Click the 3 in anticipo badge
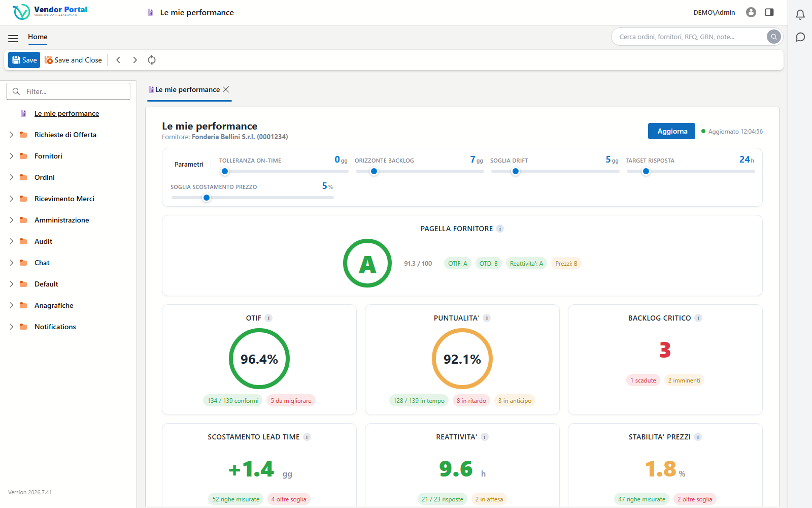The image size is (812, 508). point(515,400)
